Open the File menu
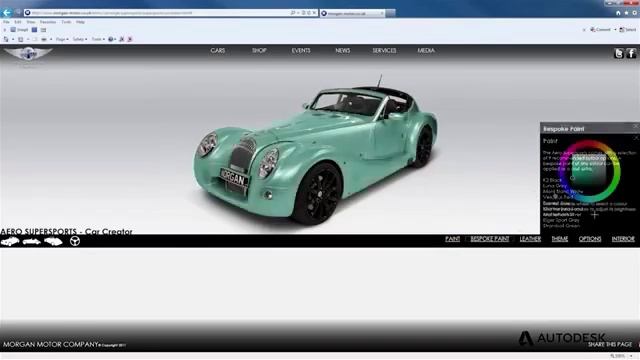 pyautogui.click(x=6, y=22)
